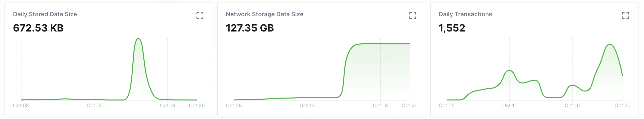The image size is (644, 119).
Task: Click Oct 13 label on Network Storage chart
Action: pos(307,105)
